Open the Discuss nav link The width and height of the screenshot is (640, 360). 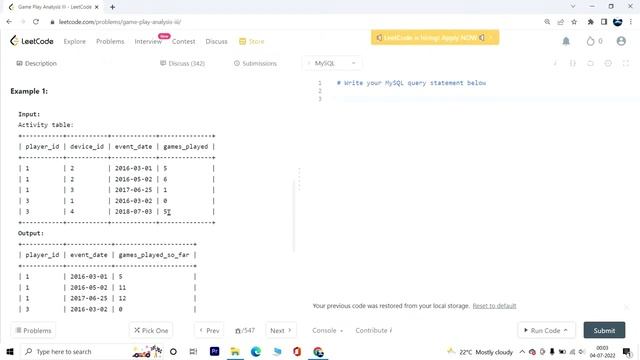click(x=216, y=41)
